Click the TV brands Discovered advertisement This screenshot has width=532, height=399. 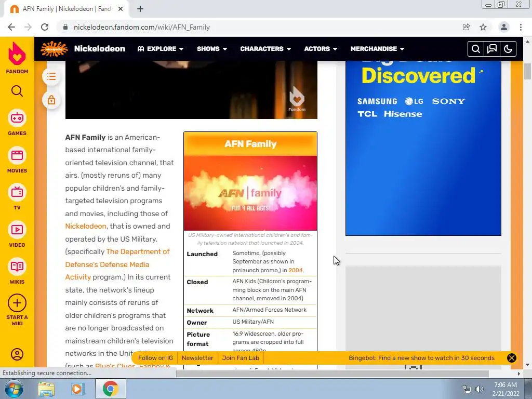click(423, 148)
